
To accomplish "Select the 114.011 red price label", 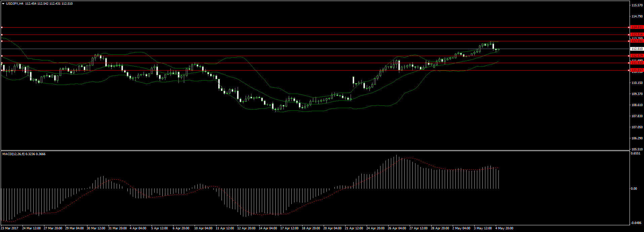I will coord(637,27).
